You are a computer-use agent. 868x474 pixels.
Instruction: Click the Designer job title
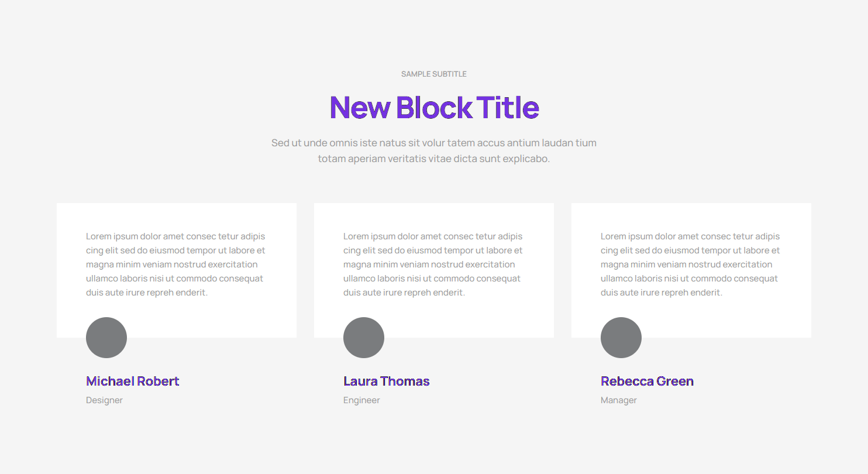click(x=104, y=400)
